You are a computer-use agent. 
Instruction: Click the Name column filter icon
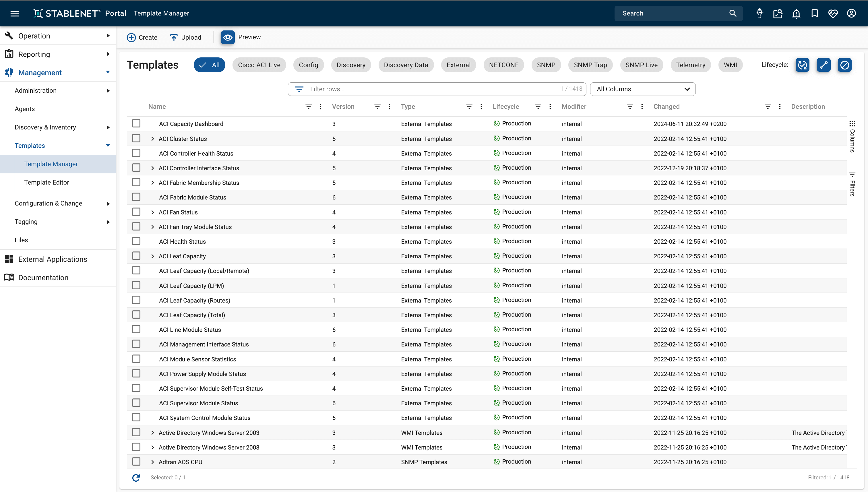[x=309, y=107]
